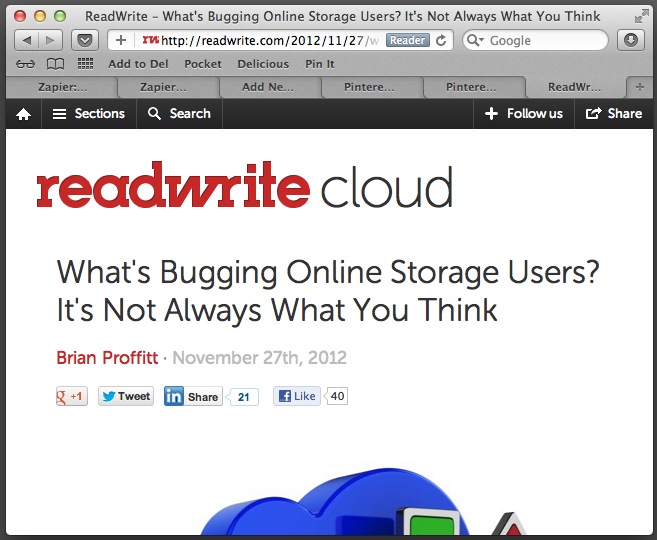Focus the URL address field
657x540 pixels.
coord(270,41)
